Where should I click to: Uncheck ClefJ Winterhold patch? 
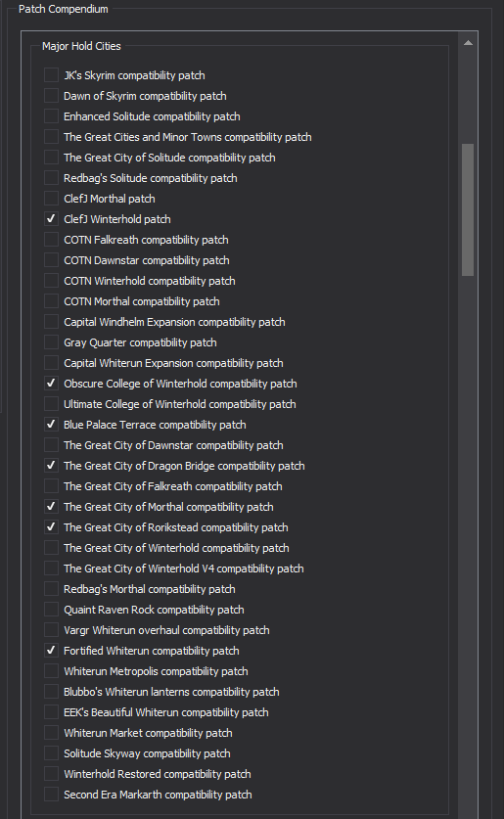point(51,219)
